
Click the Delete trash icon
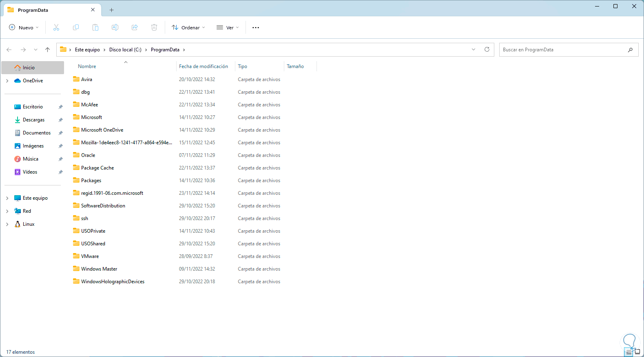[154, 27]
